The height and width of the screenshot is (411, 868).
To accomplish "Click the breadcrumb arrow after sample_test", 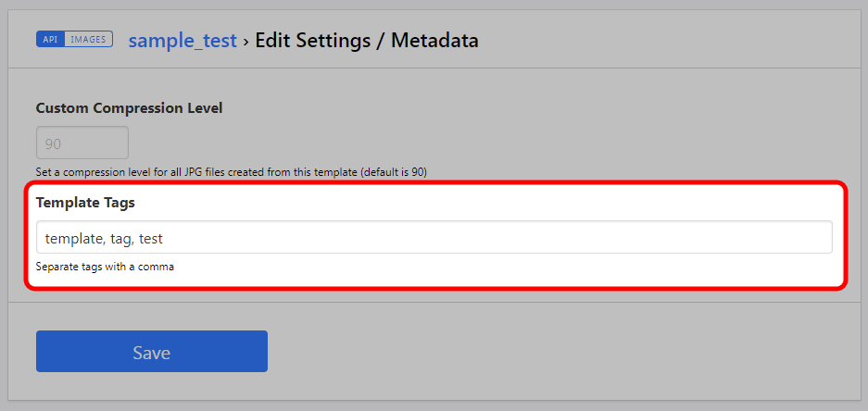I will (246, 41).
